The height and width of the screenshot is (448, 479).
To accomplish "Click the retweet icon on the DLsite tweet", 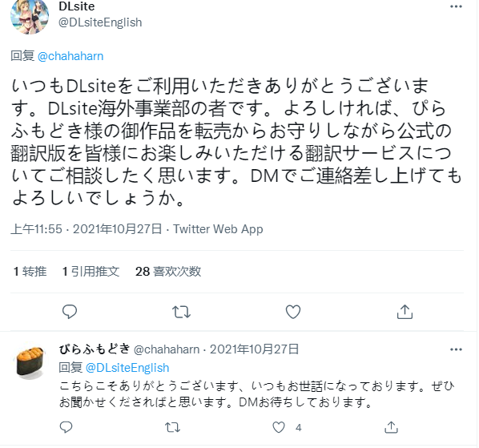I will coord(181,312).
